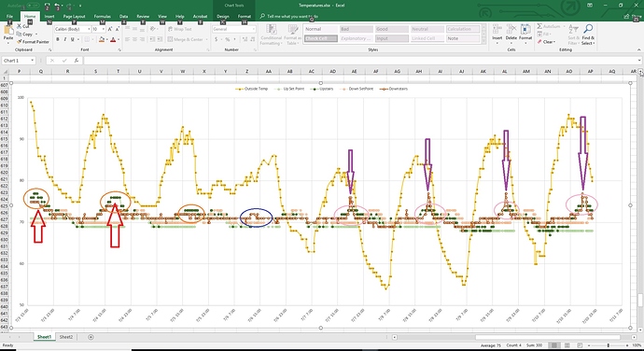Screen dimensions: 644x351
Task: Click the Decrease Indent icon
Action: click(x=152, y=39)
